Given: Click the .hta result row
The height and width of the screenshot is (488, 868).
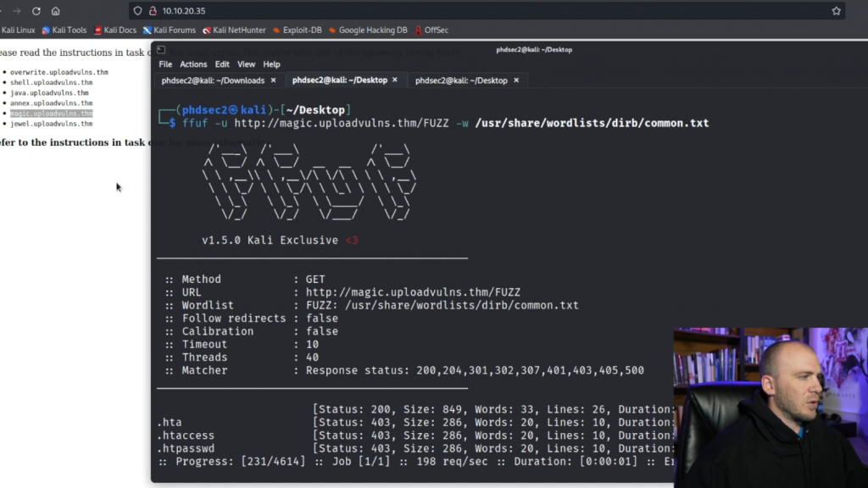Looking at the screenshot, I should click(415, 423).
